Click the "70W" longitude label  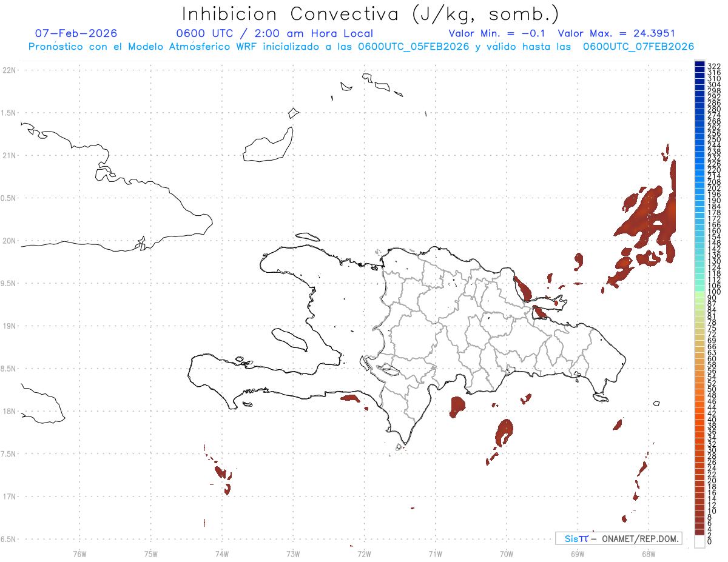(507, 554)
